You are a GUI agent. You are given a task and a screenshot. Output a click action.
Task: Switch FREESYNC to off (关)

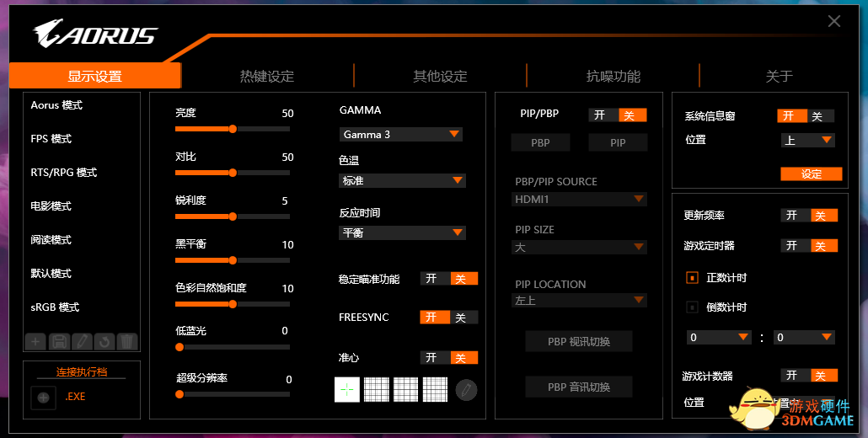coord(463,318)
